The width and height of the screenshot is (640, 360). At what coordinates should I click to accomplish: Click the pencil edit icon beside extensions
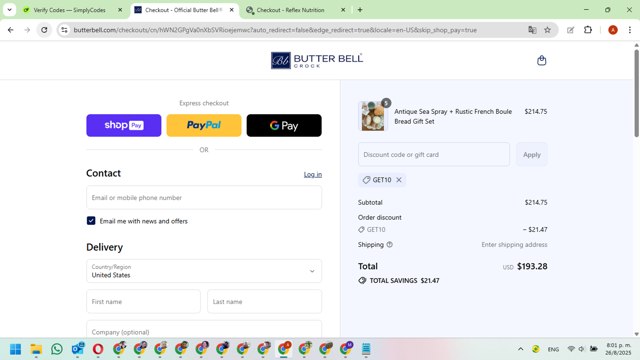tap(571, 30)
